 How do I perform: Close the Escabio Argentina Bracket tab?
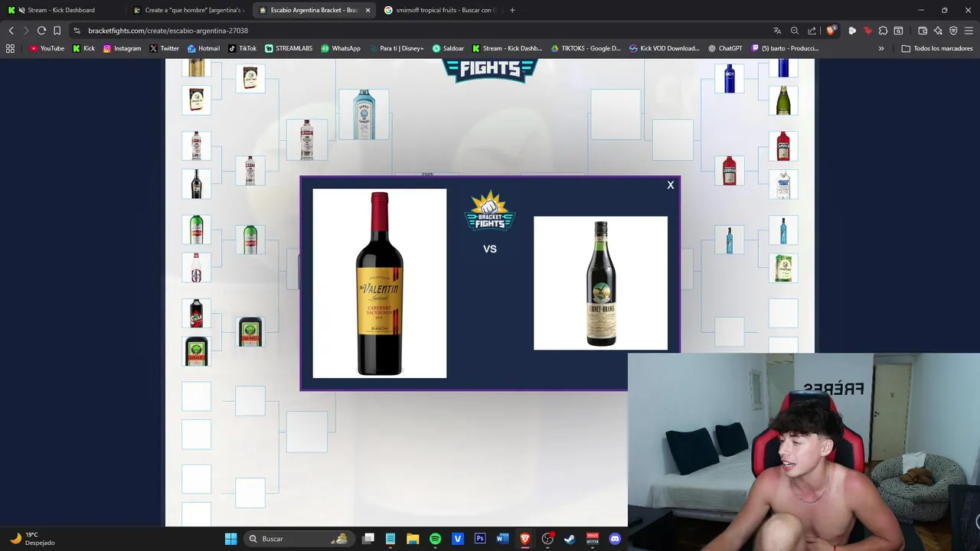pyautogui.click(x=367, y=10)
